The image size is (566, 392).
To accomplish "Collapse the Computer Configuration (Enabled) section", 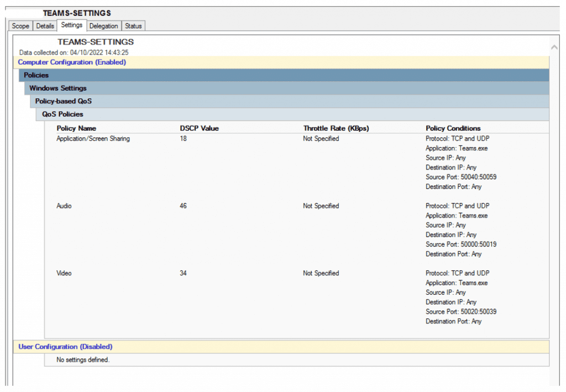I will [x=72, y=62].
